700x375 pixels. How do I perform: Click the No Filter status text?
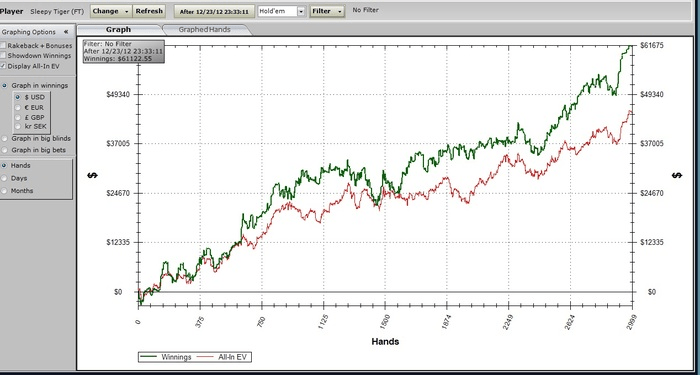click(365, 9)
